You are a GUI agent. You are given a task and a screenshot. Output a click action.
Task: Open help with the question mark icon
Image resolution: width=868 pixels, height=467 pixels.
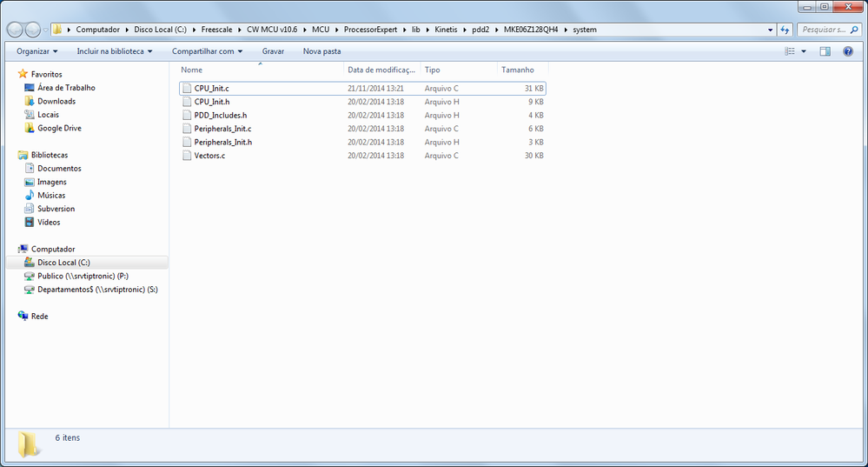click(x=847, y=51)
